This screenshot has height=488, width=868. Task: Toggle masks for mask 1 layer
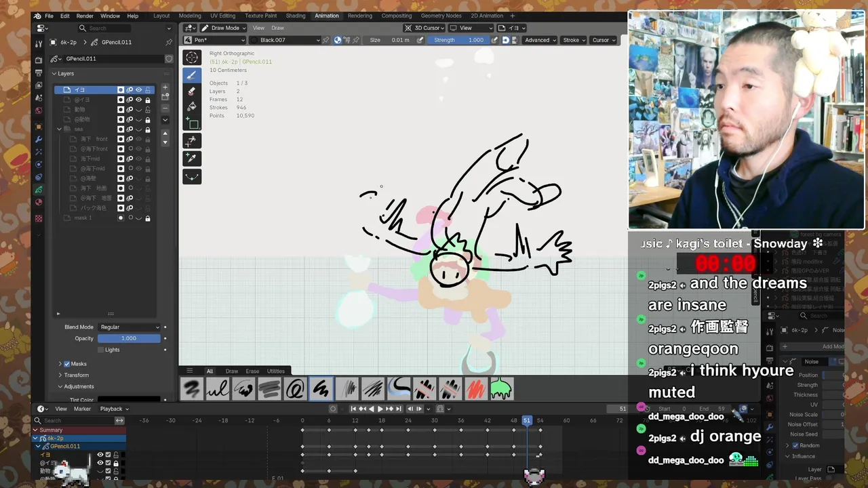pos(121,218)
